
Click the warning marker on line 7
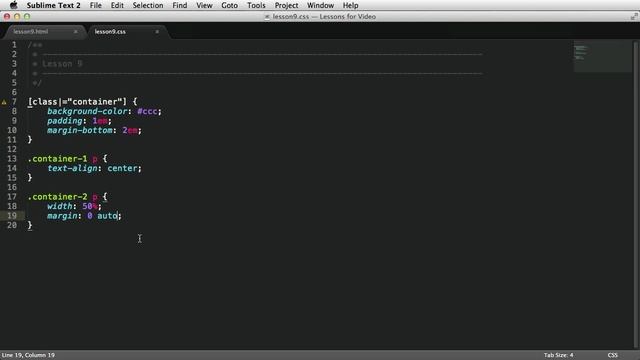pos(4,102)
